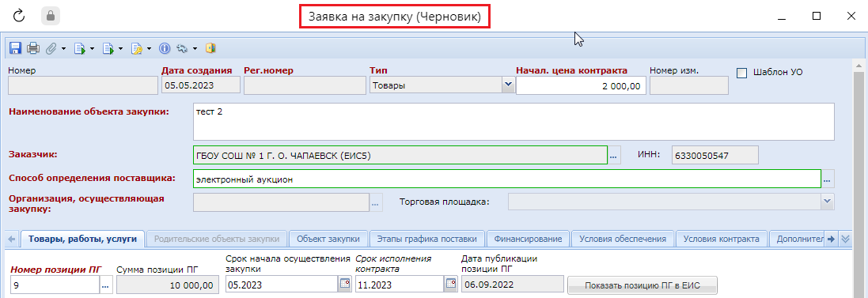Open dropdown arrow after first document-arrow icon
Screen dimensions: 868x298
[92, 49]
